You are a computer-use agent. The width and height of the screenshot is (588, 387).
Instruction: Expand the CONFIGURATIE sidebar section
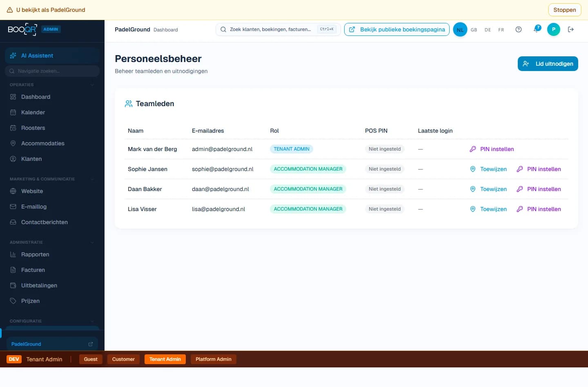92,321
